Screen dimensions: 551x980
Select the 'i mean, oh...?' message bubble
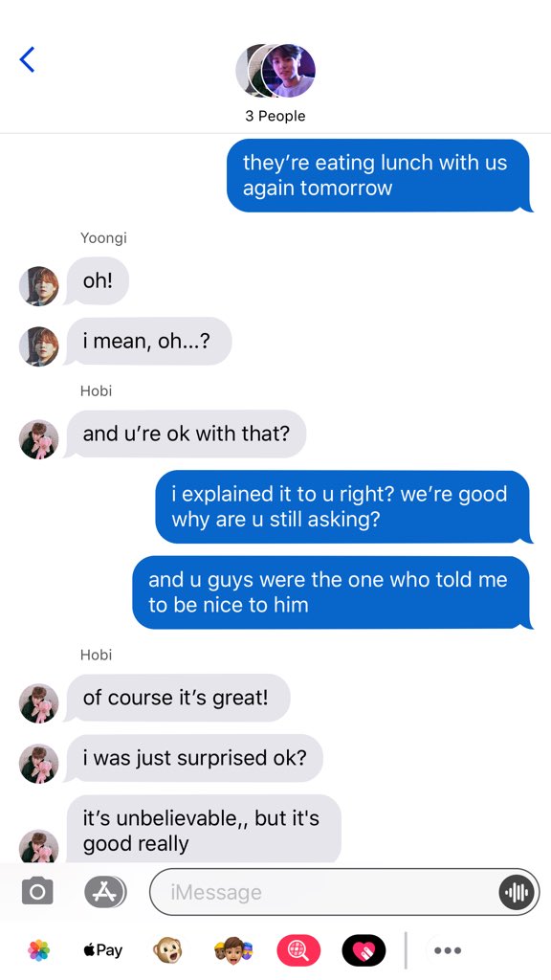[x=148, y=342]
